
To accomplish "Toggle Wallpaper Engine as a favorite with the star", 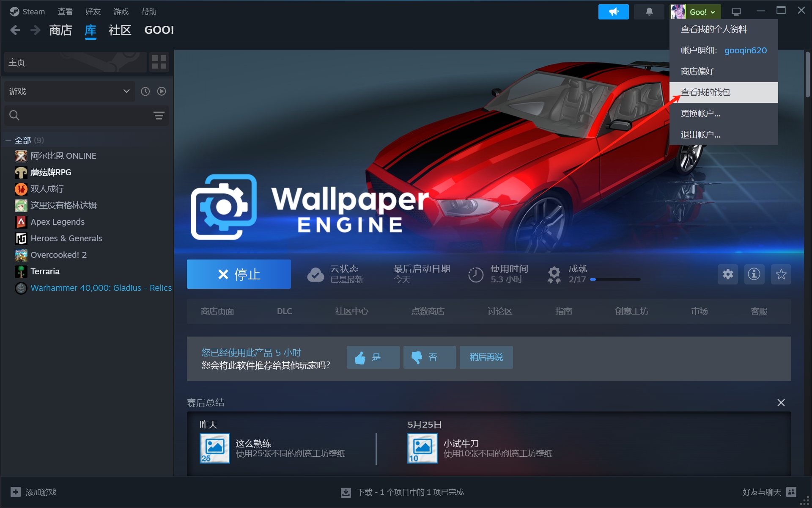I will pyautogui.click(x=781, y=274).
